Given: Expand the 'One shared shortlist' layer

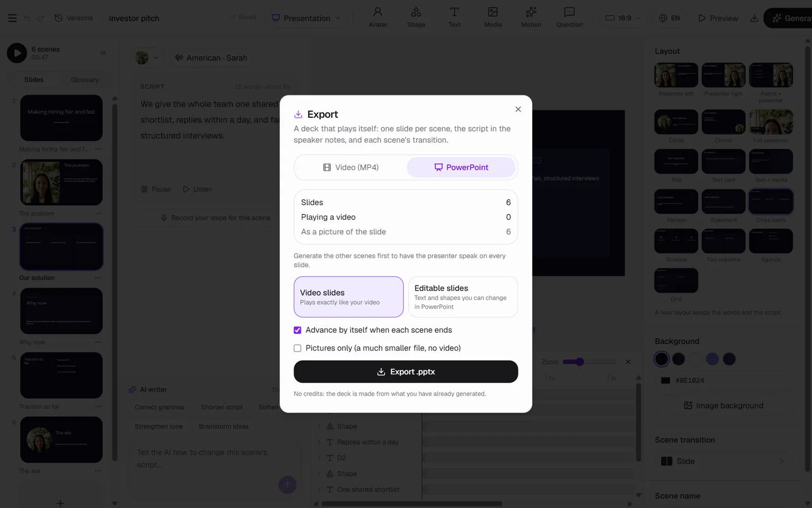Looking at the screenshot, I should point(319,489).
